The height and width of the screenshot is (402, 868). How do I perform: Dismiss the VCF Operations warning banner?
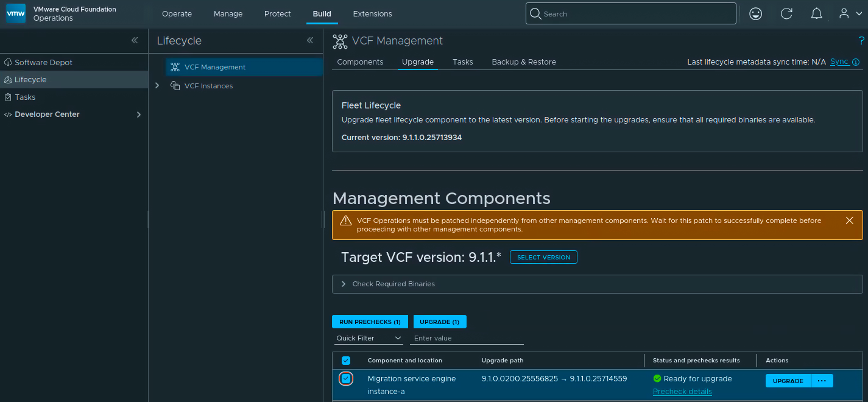850,220
